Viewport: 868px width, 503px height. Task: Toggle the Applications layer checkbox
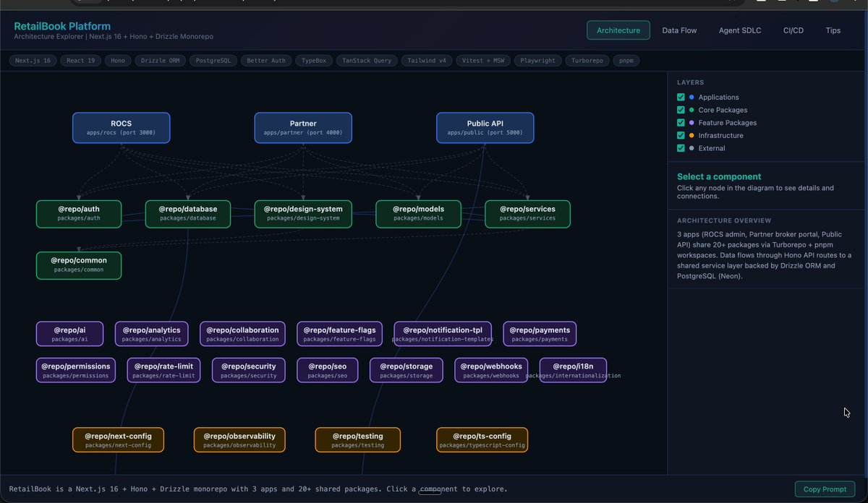coord(681,97)
